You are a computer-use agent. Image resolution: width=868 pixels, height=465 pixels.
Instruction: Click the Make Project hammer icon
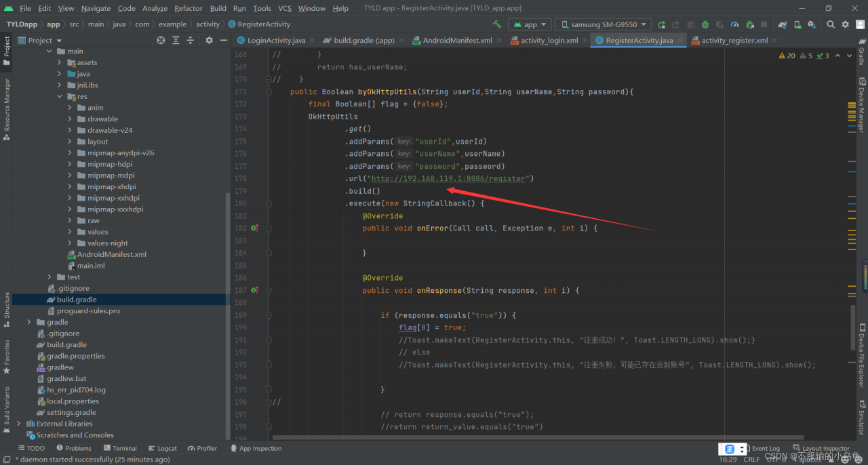pos(497,24)
